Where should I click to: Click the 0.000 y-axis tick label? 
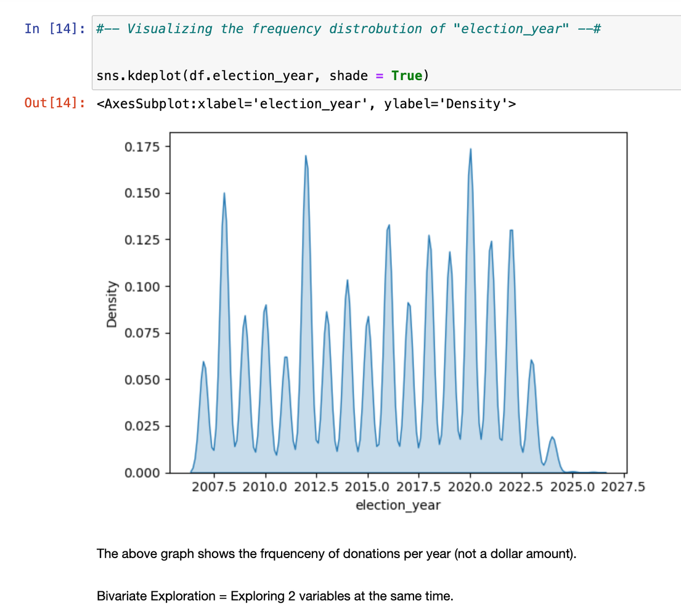[x=142, y=472]
